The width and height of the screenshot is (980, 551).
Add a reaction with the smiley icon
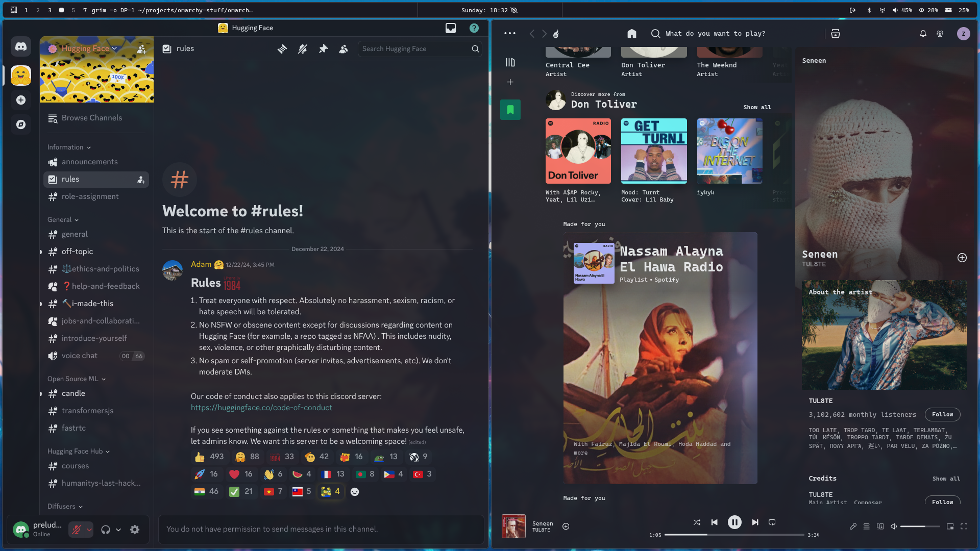pyautogui.click(x=355, y=492)
